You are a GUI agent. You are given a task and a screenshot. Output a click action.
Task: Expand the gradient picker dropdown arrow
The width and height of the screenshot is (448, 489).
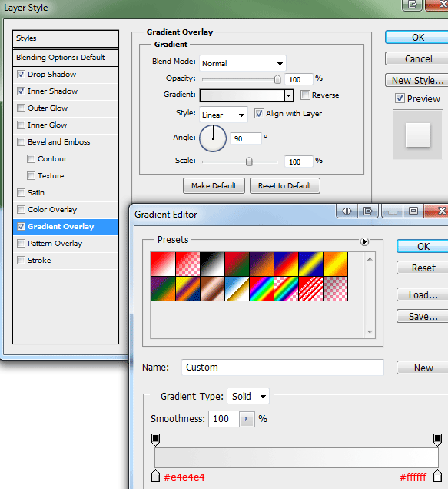289,96
